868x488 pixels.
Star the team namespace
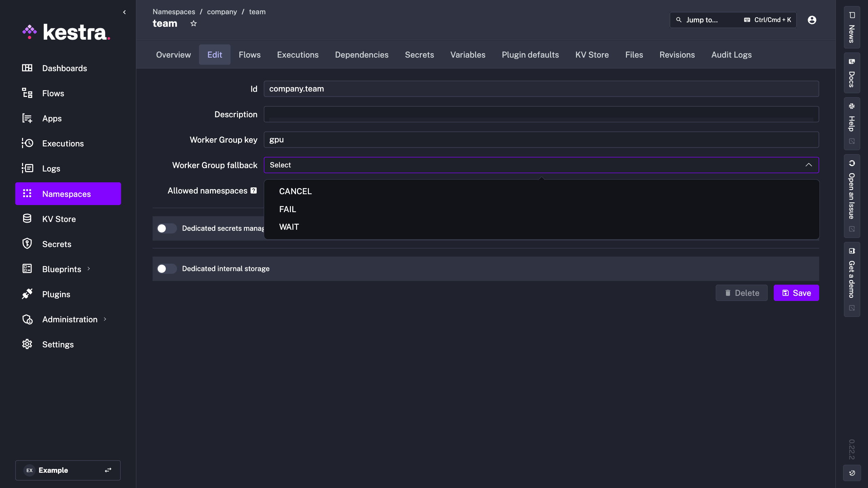(194, 23)
